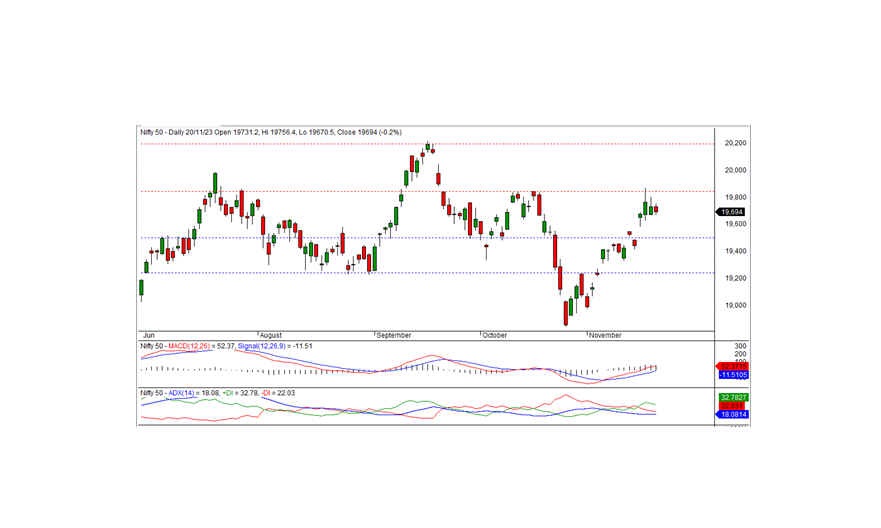Click the 19,200 price axis label

point(735,279)
